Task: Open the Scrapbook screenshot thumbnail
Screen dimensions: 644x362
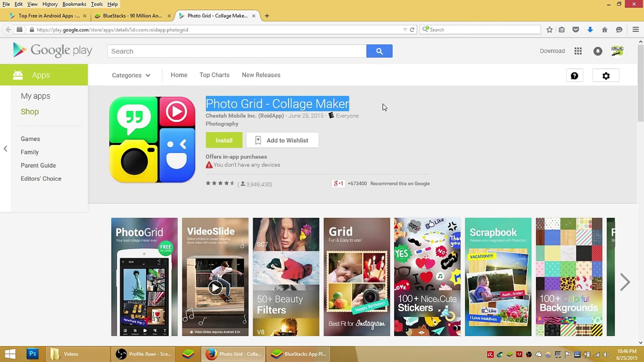Action: [498, 277]
